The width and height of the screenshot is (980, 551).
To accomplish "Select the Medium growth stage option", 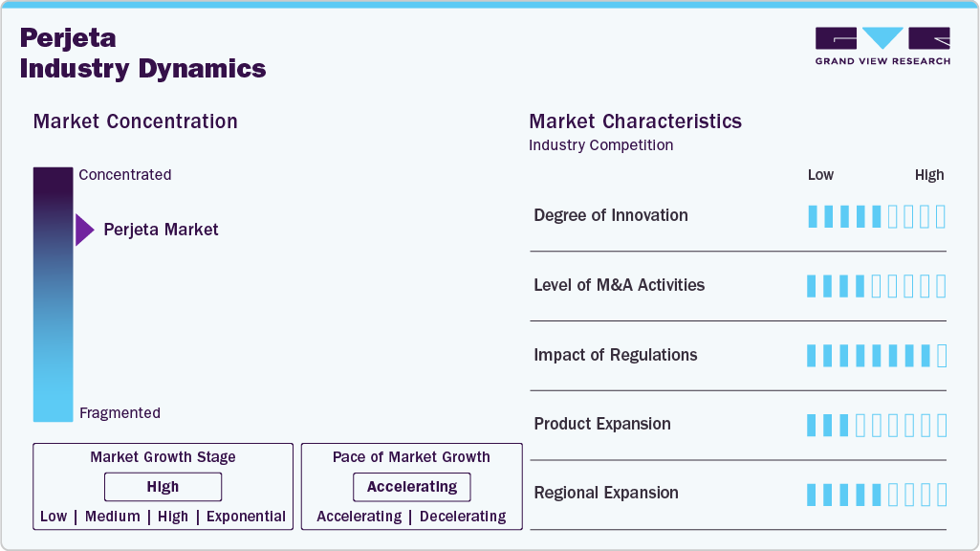I will coord(112,517).
